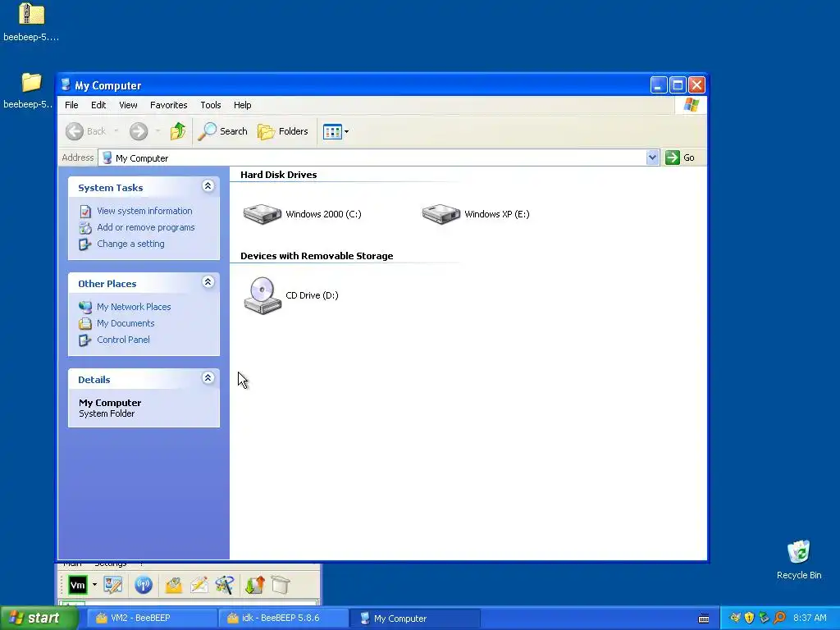Open My Documents link

[x=126, y=323]
